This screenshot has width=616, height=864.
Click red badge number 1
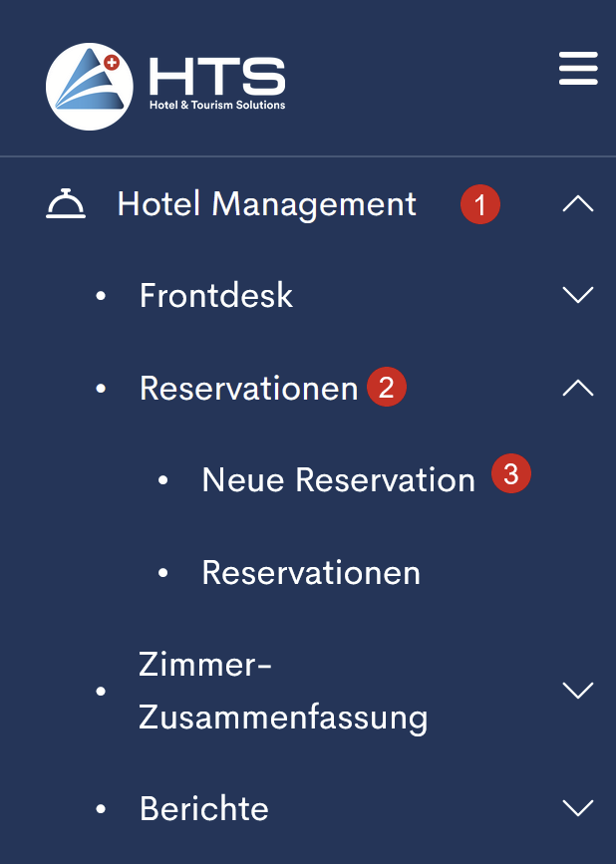coord(479,205)
